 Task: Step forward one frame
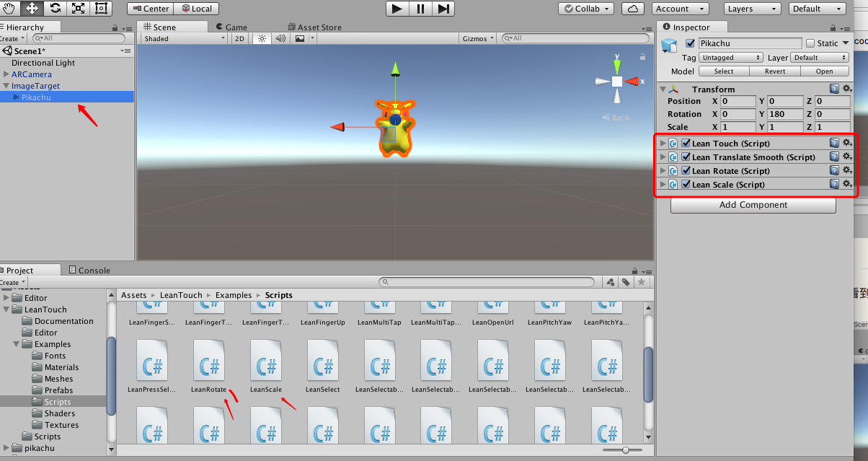click(443, 9)
